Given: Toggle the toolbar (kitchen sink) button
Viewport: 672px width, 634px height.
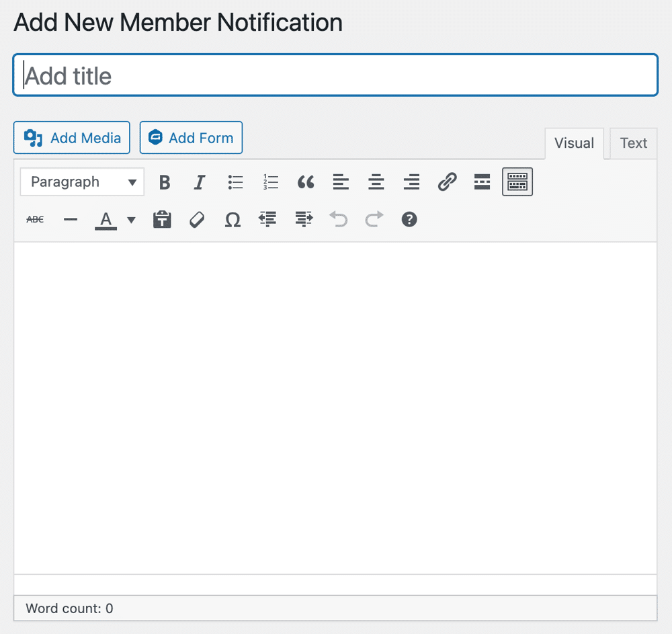Looking at the screenshot, I should (x=517, y=182).
